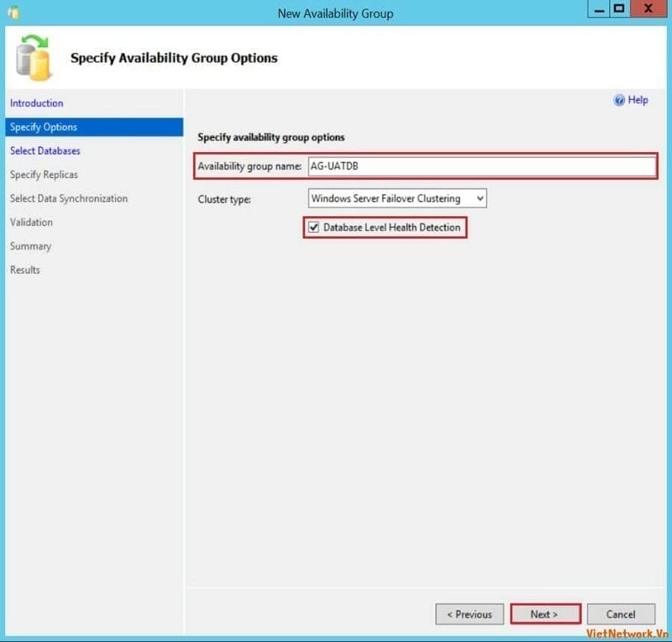
Task: Jump to the Select Databases step
Action: [x=45, y=151]
